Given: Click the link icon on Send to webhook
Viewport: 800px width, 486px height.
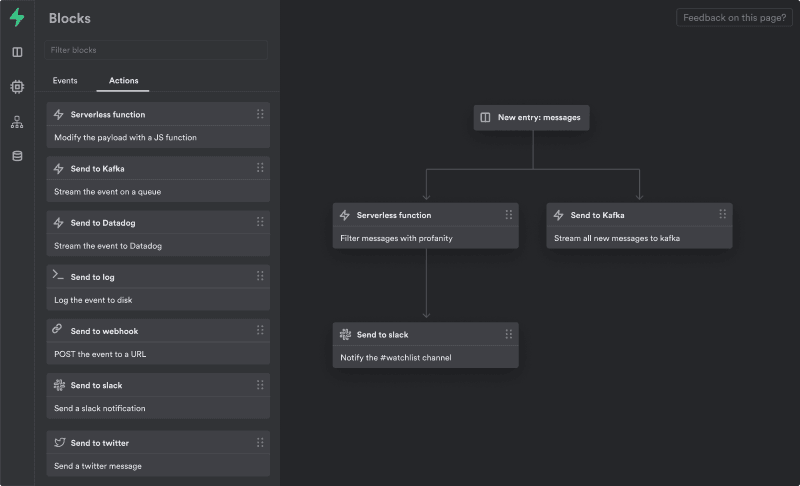Looking at the screenshot, I should click(58, 330).
